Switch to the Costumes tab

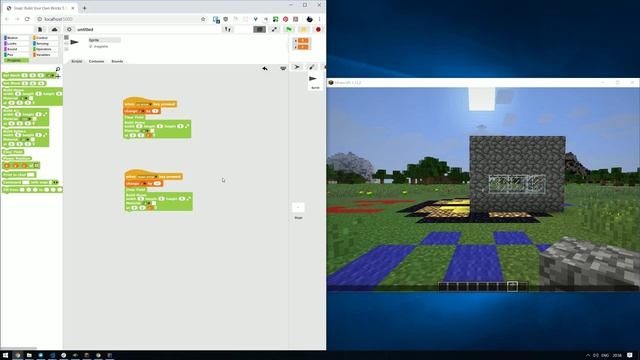tap(96, 61)
